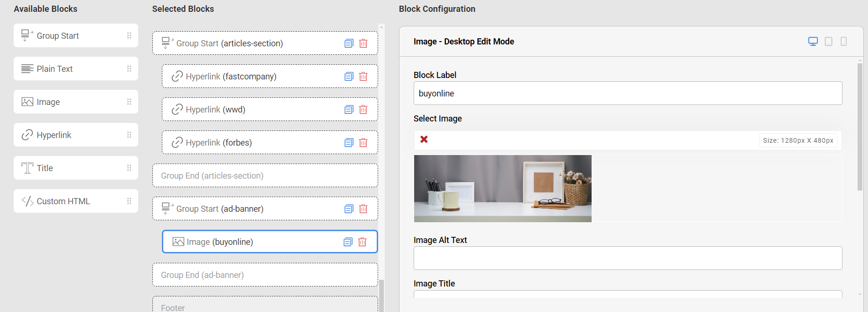Click the Block Configuration panel scrollbar
The width and height of the screenshot is (868, 312).
[859, 127]
